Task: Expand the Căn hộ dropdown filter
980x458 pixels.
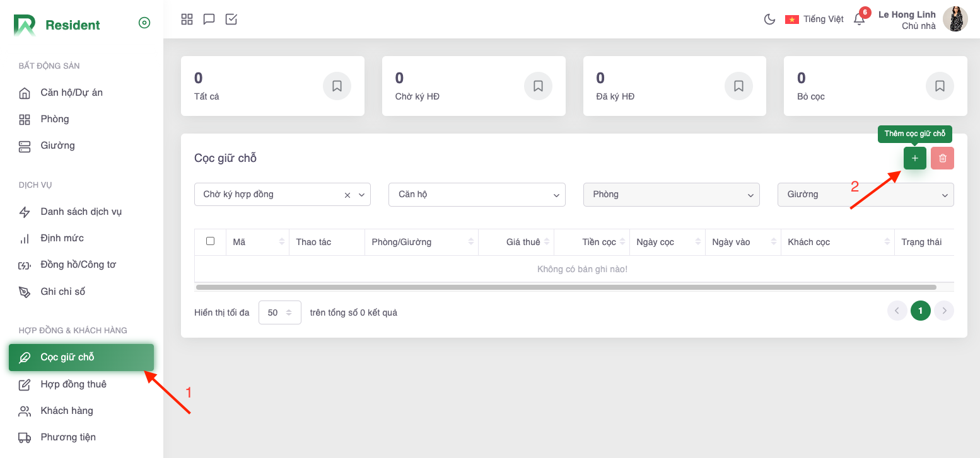Action: click(x=477, y=195)
